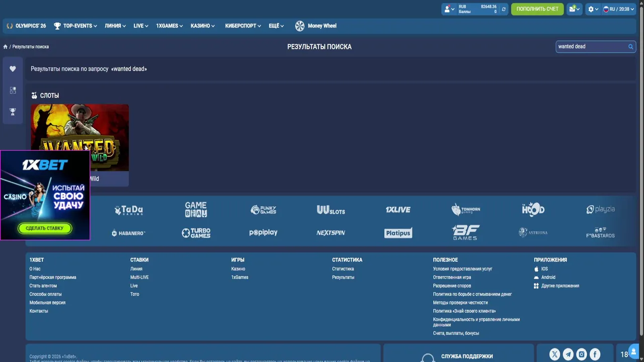Open the Platipus provider logo
644x362 pixels.
pyautogui.click(x=398, y=233)
